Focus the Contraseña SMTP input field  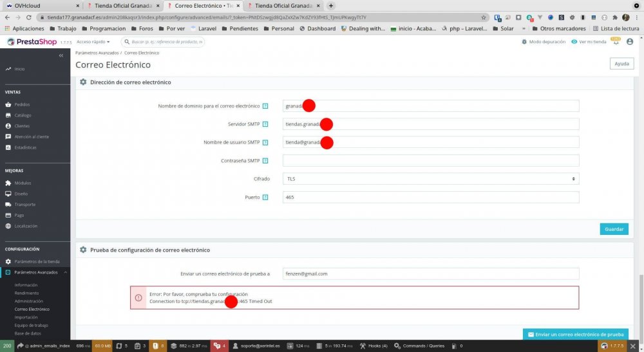point(431,160)
